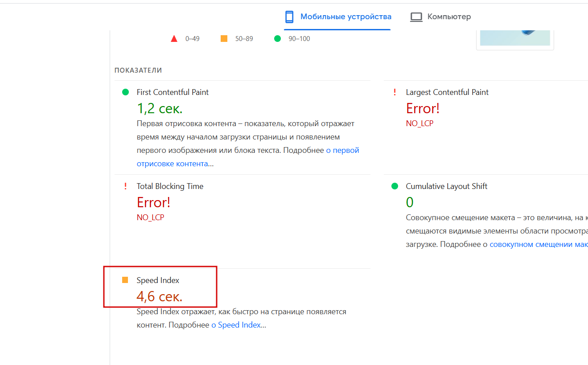588x365 pixels.
Task: Click the orange square 50–89 legend icon
Action: tap(224, 39)
